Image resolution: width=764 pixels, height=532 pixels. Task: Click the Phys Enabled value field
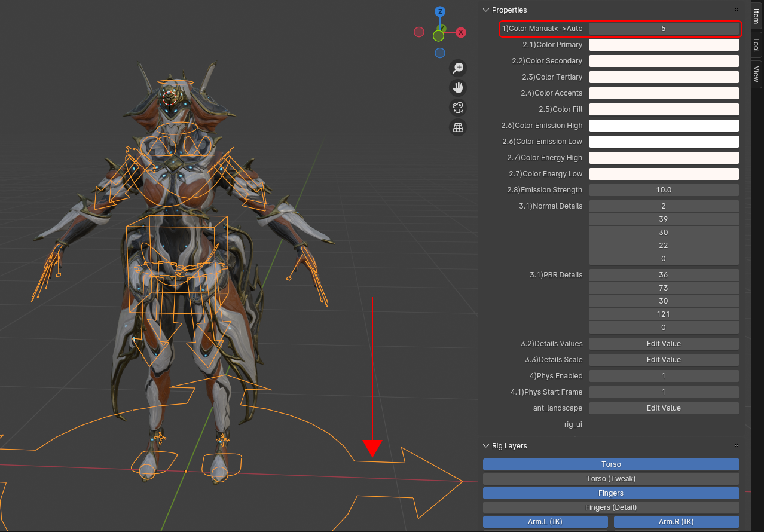(664, 376)
